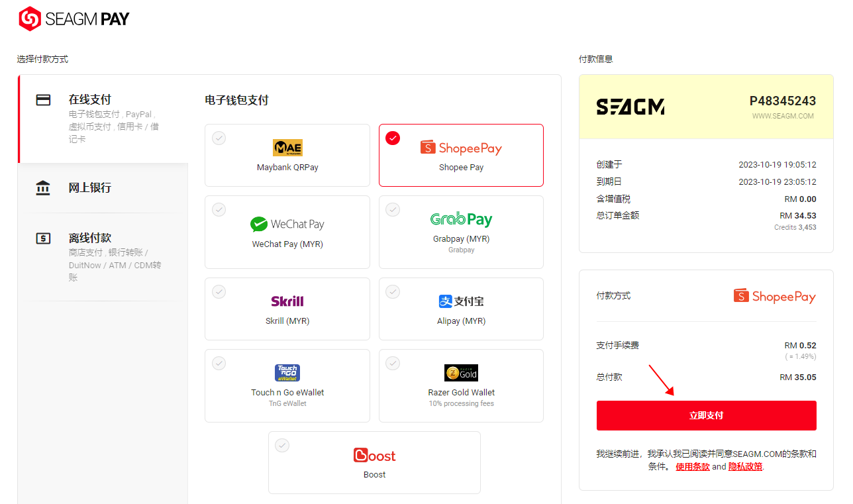Toggle the selected Shopee Pay red checkmark

coord(393,138)
